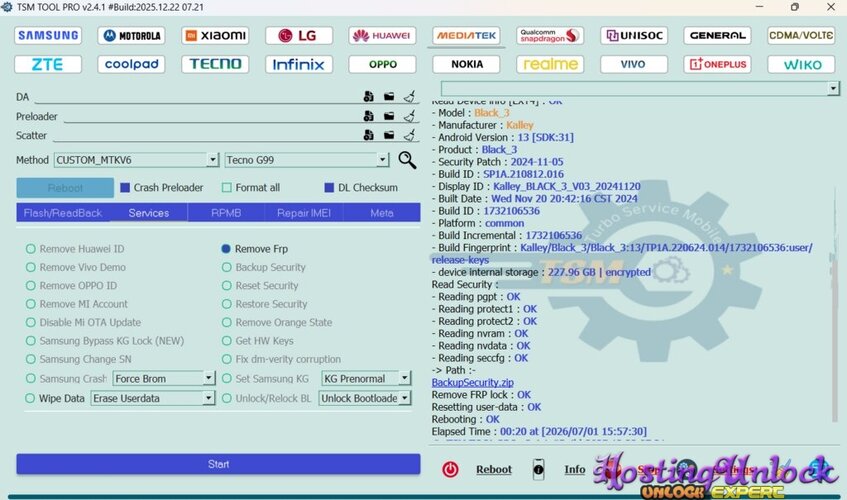Click the red power icon
847x500 pixels.
pos(450,469)
